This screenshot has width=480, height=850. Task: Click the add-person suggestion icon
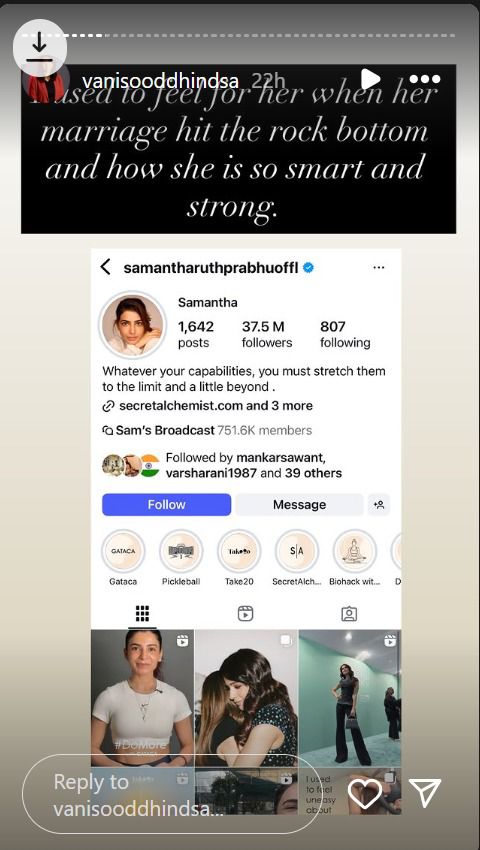(379, 505)
